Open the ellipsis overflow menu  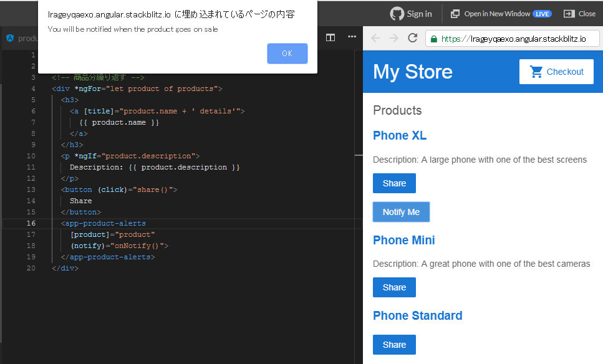pos(352,37)
